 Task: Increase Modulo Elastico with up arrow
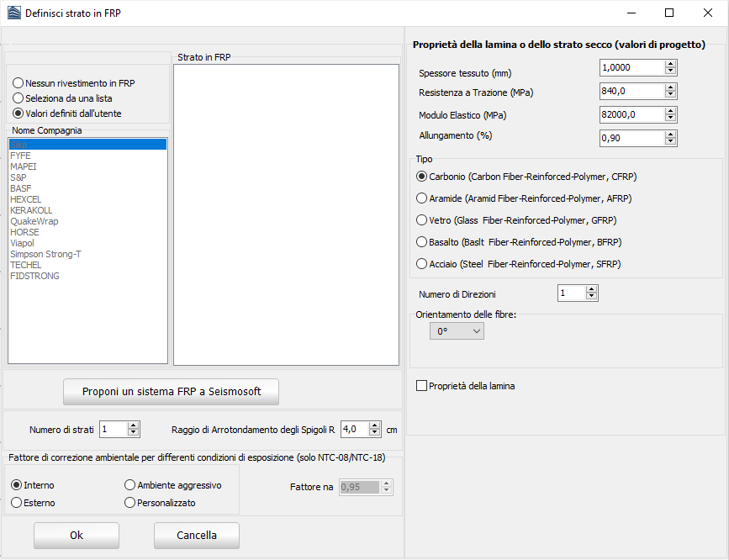[670, 111]
